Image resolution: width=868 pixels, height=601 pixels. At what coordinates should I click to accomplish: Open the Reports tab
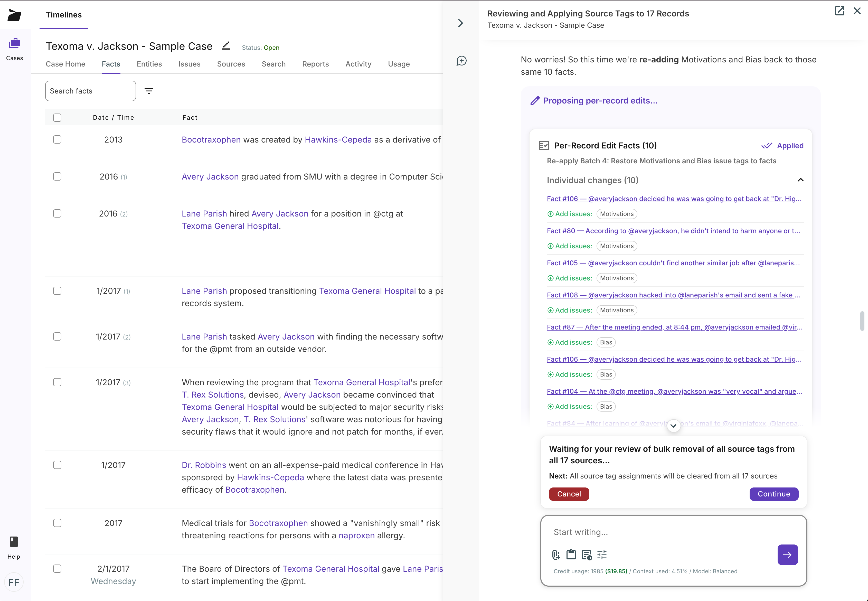coord(315,64)
